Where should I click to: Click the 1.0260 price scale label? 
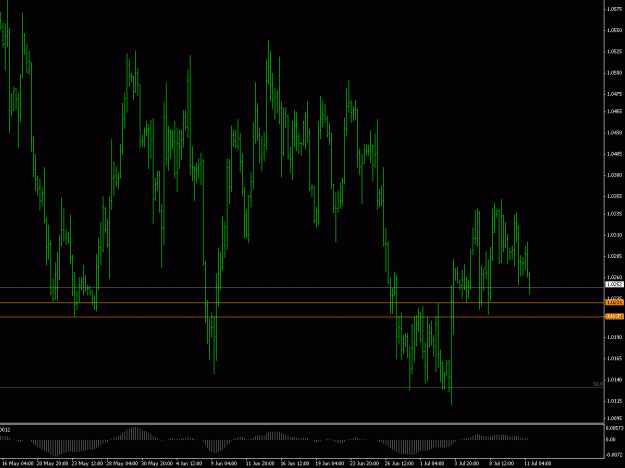[x=614, y=277]
